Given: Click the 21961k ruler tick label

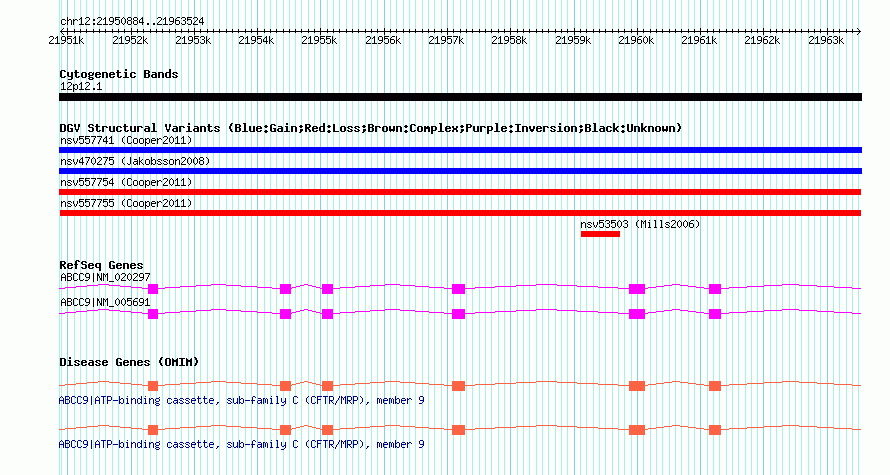Looking at the screenshot, I should coord(699,40).
